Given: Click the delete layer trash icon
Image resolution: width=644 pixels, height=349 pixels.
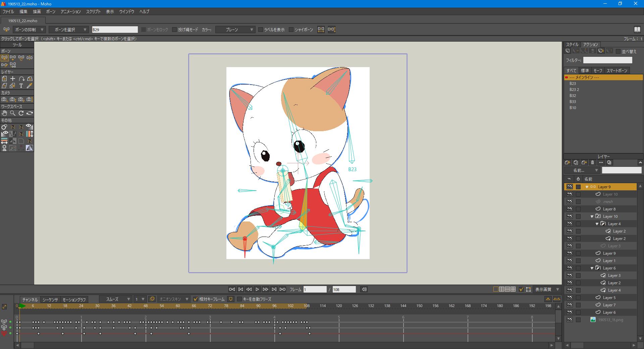Looking at the screenshot, I should [592, 162].
